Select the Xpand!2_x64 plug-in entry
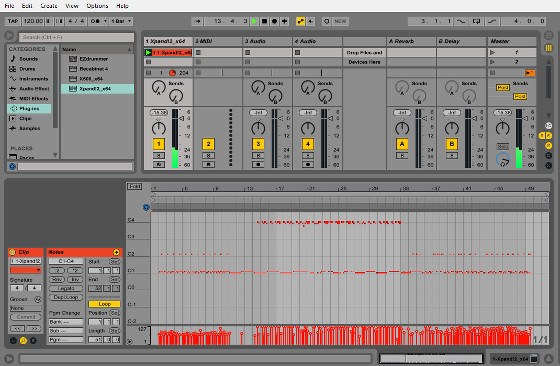Viewport: 560px width, 366px height. pos(97,89)
